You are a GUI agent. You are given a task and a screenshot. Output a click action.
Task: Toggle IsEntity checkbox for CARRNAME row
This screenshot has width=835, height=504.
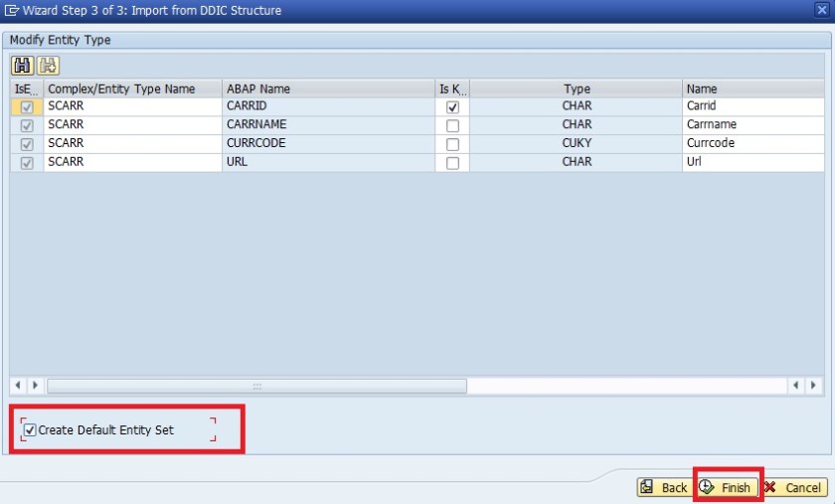point(27,125)
